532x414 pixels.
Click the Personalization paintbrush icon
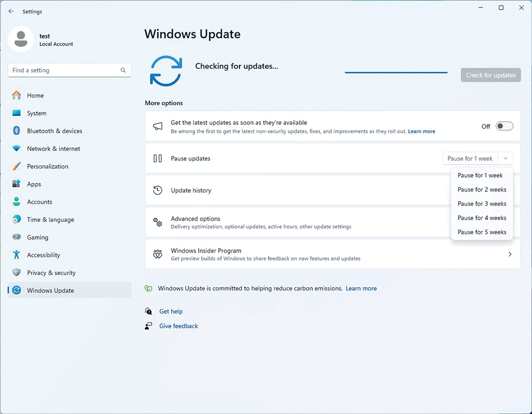coord(16,166)
